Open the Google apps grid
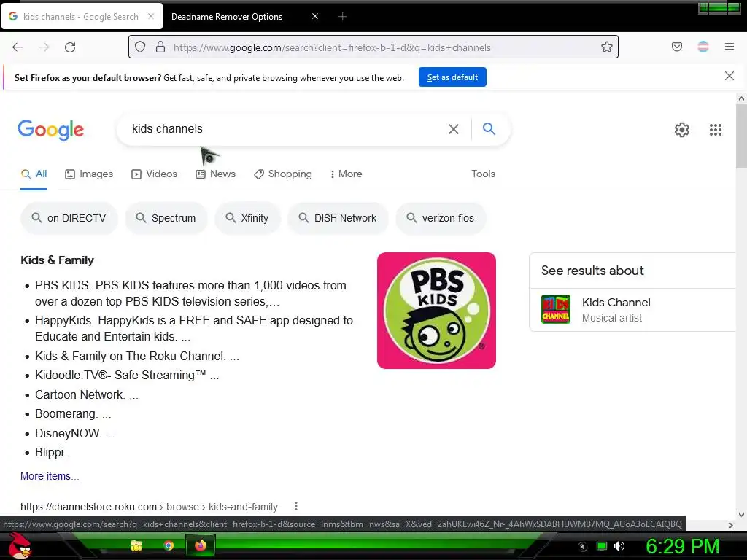This screenshot has height=560, width=747. coord(715,130)
